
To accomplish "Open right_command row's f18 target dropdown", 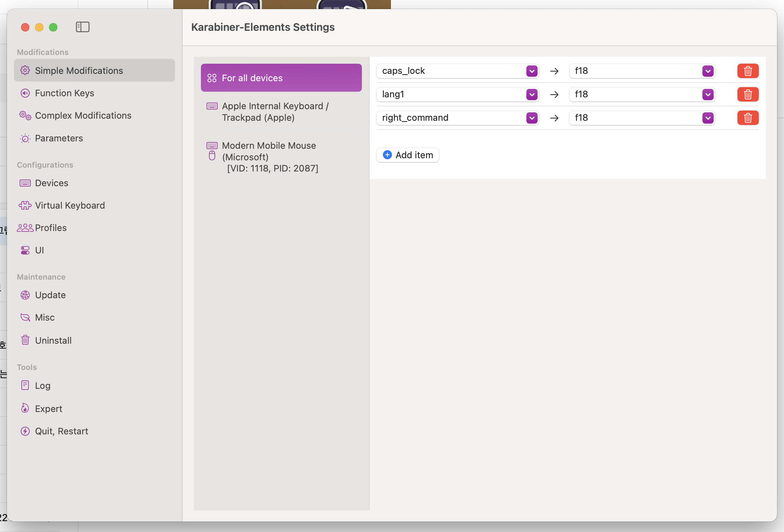I will point(708,118).
